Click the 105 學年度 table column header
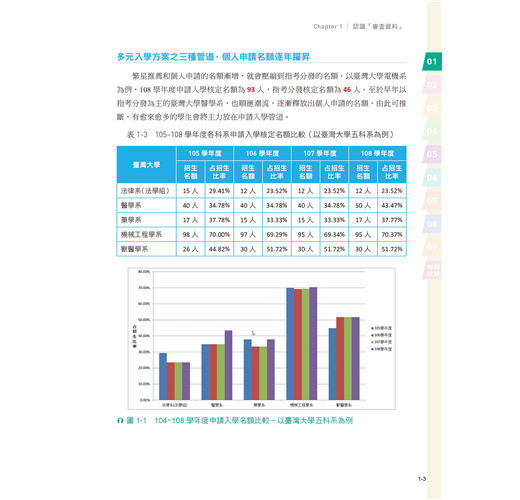The height and width of the screenshot is (500, 520). pyautogui.click(x=205, y=153)
